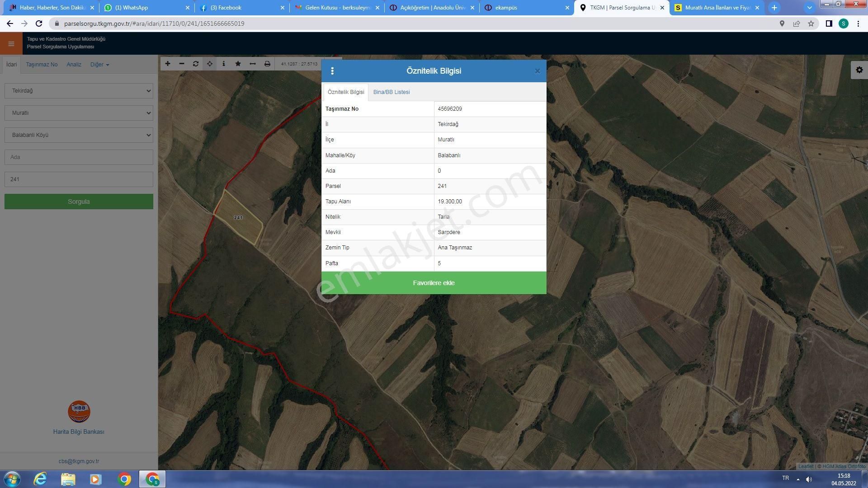Click the TR language indicator in taskbar
The height and width of the screenshot is (488, 868).
click(786, 478)
